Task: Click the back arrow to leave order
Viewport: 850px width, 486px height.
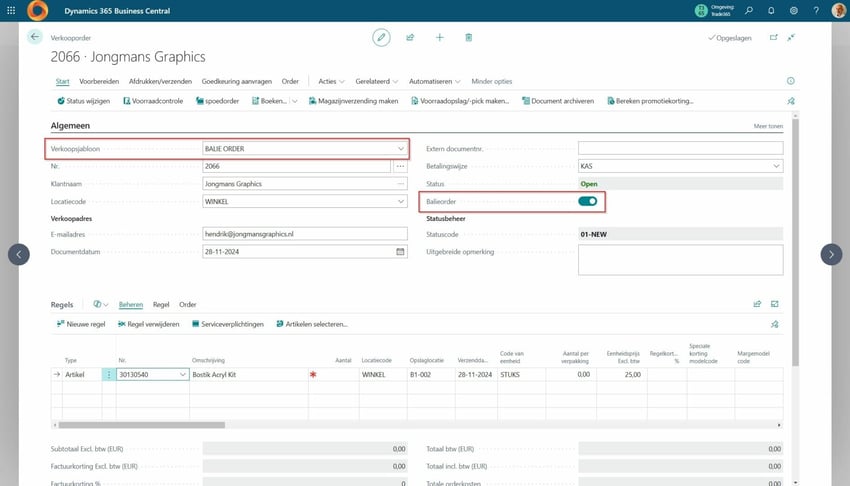Action: tap(35, 37)
